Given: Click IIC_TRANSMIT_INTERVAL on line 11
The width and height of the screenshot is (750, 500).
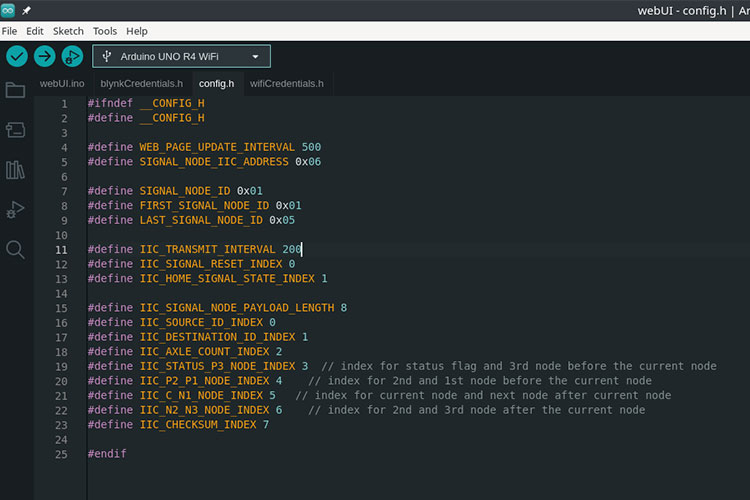Looking at the screenshot, I should click(x=208, y=249).
